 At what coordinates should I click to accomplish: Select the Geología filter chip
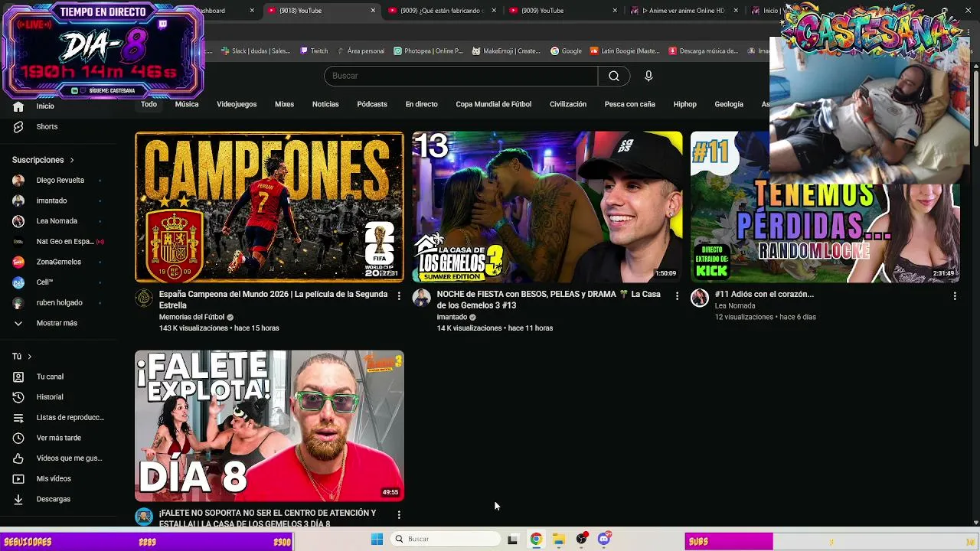[729, 104]
